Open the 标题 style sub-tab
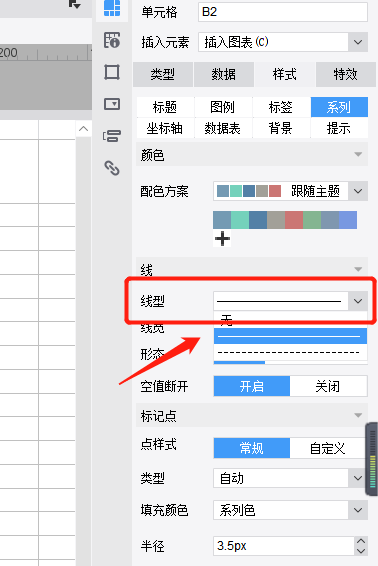Image resolution: width=378 pixels, height=566 pixels. pyautogui.click(x=165, y=107)
